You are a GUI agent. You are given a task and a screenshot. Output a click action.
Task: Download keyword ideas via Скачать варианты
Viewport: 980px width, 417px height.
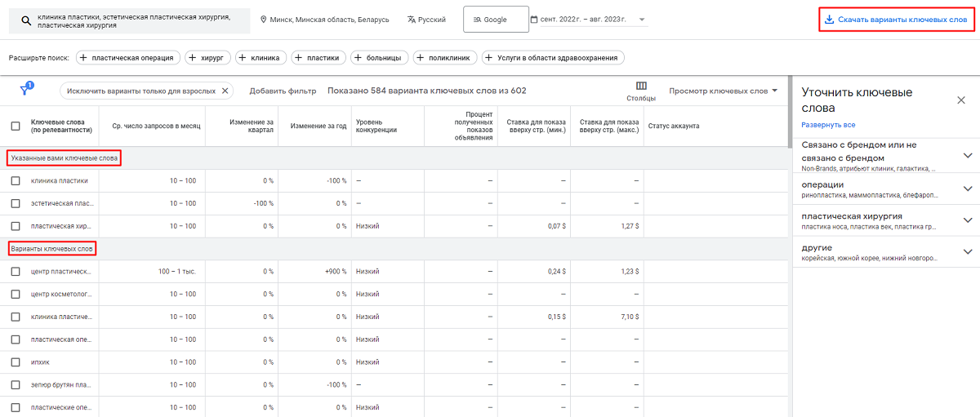pyautogui.click(x=896, y=20)
